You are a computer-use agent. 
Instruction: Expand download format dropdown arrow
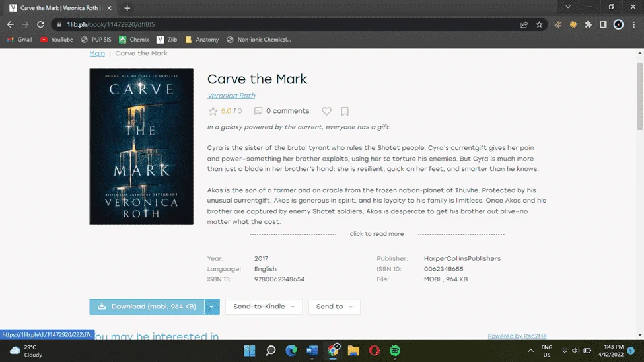pos(212,307)
